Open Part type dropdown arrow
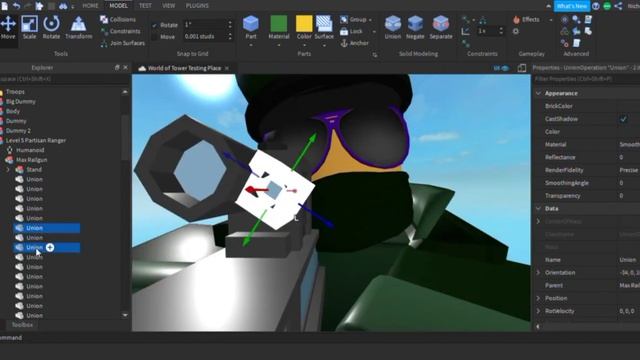The height and width of the screenshot is (360, 640). (251, 45)
